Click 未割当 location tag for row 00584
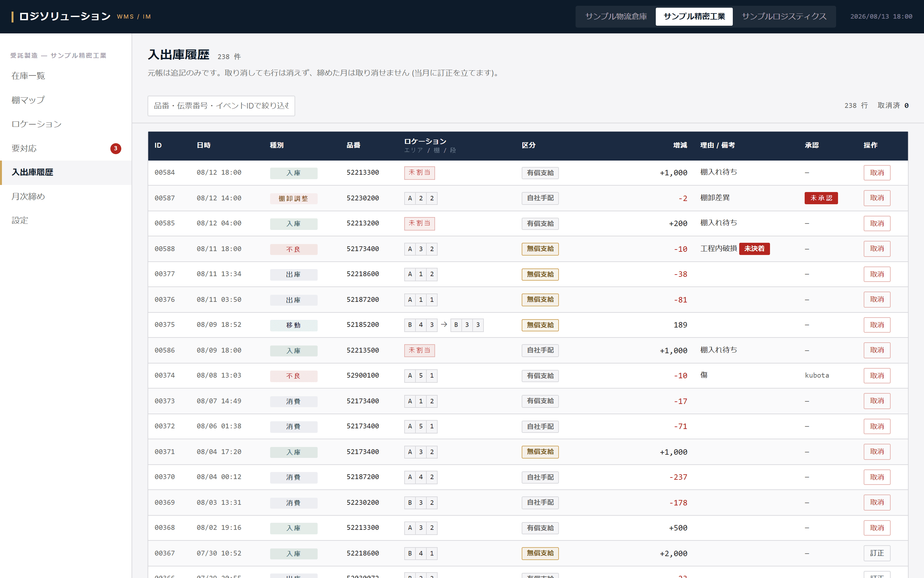The image size is (924, 578). click(419, 173)
